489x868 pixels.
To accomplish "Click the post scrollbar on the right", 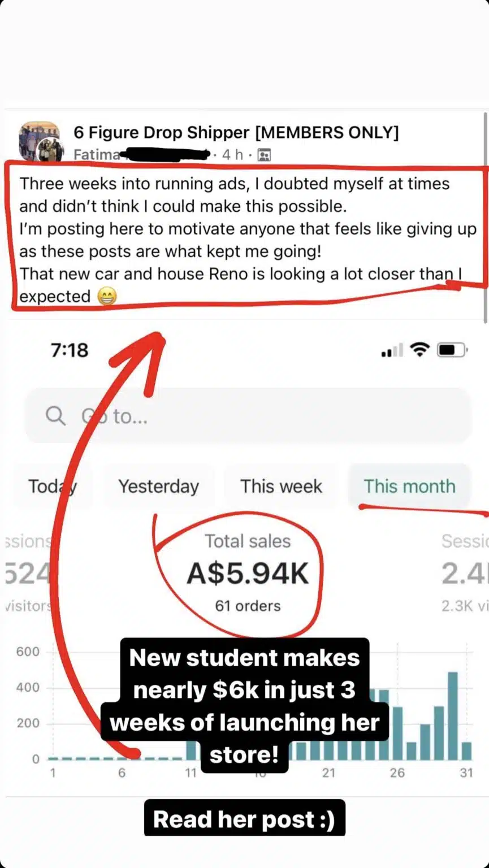I will click(x=485, y=215).
